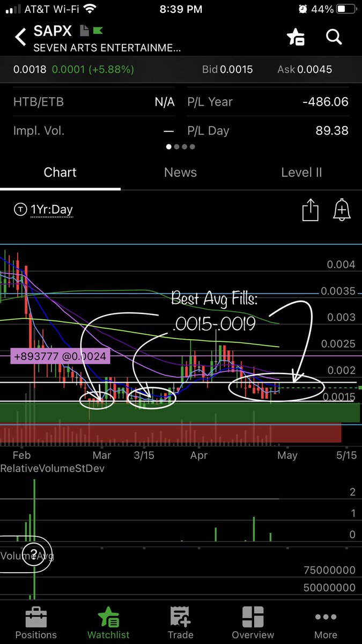
Task: Tap the chart share/export icon
Action: pyautogui.click(x=311, y=209)
